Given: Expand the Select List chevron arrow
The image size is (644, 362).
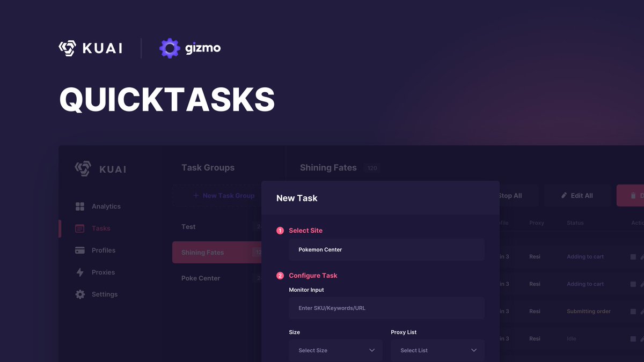Looking at the screenshot, I should click(474, 351).
